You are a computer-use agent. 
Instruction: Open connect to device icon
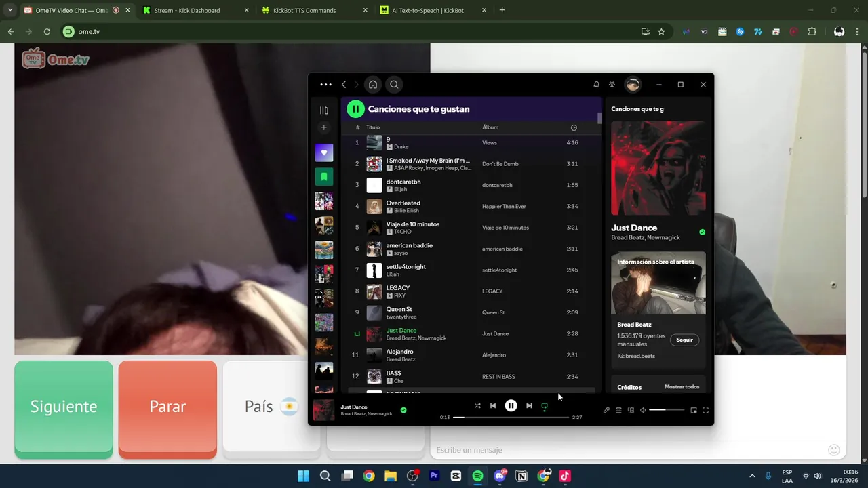pyautogui.click(x=631, y=410)
